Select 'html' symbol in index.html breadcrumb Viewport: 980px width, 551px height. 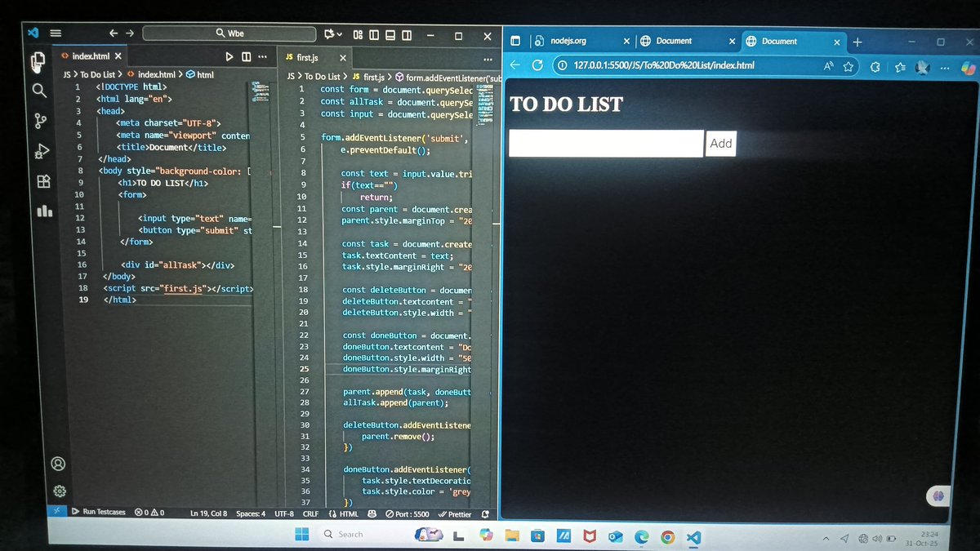coord(200,74)
